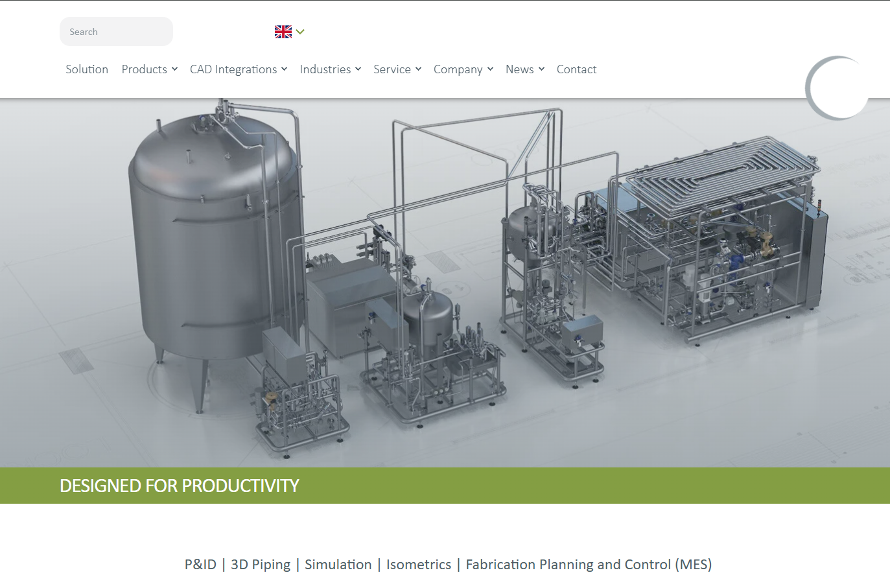Click the 'DESIGNED FOR PRODUCTIVITY' banner text
The image size is (890, 588).
pos(180,486)
